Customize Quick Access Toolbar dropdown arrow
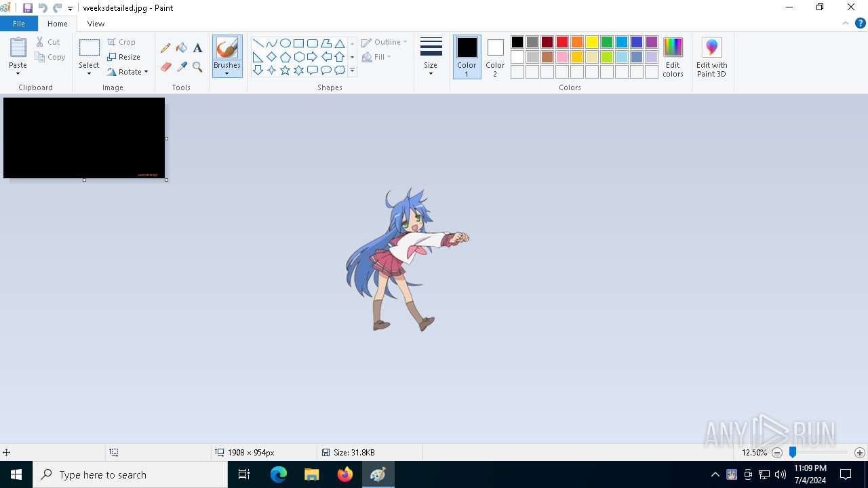The width and height of the screenshot is (868, 488). [x=70, y=9]
